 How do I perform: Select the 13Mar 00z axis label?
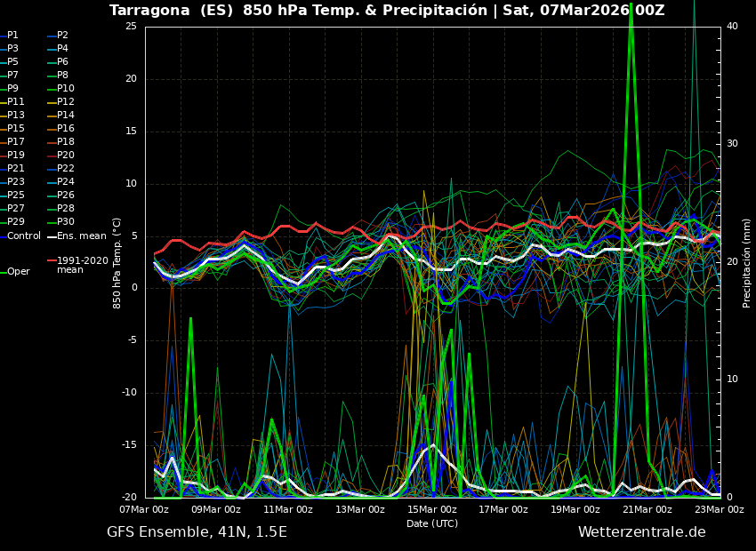click(x=360, y=509)
